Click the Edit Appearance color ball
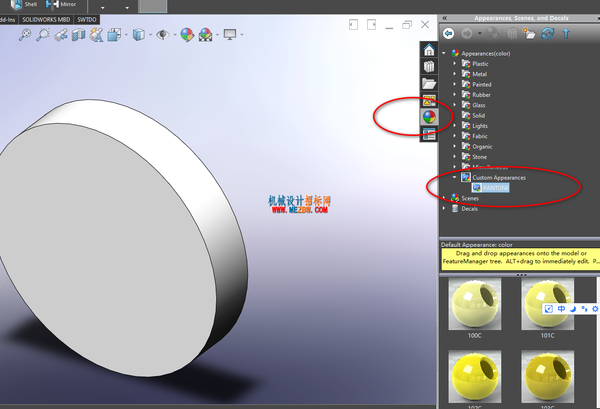The height and width of the screenshot is (409, 600). coord(187,35)
